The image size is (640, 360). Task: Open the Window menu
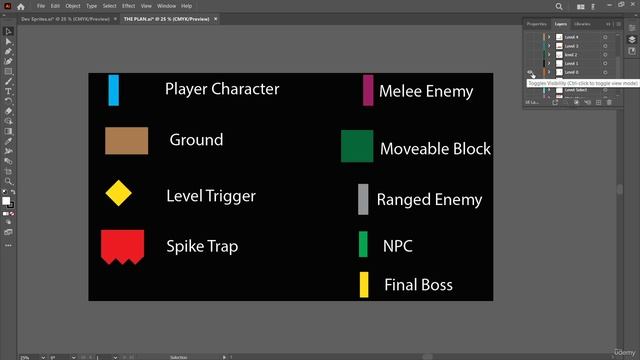[x=166, y=6]
